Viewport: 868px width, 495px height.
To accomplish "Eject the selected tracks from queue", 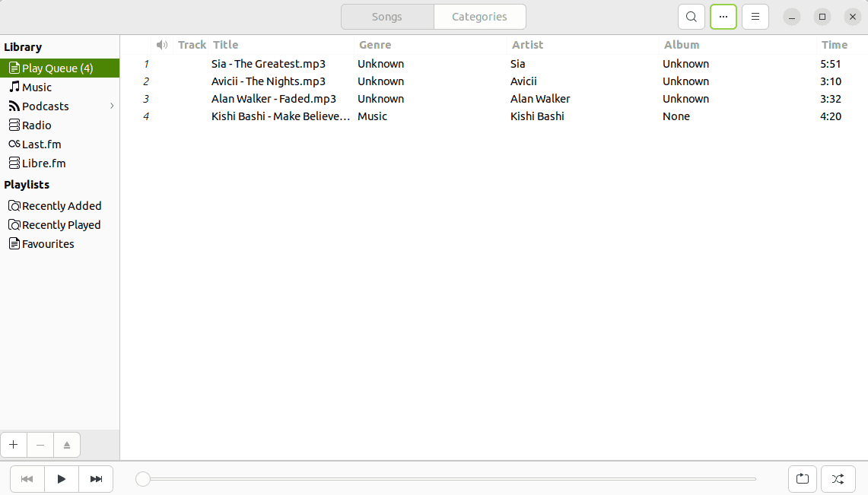I will (66, 445).
